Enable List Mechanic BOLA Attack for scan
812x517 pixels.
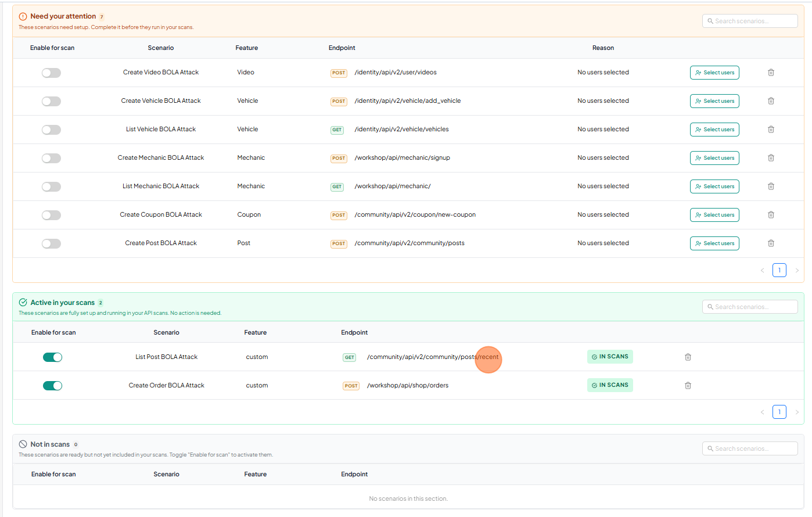click(51, 186)
